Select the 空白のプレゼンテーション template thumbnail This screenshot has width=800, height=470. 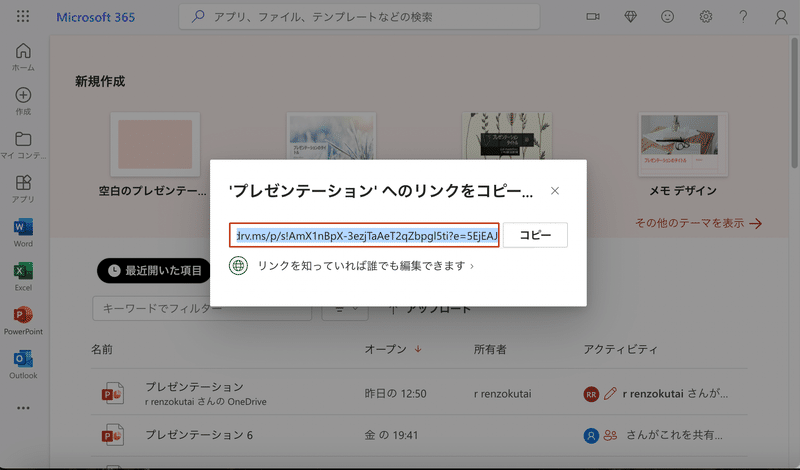(155, 144)
